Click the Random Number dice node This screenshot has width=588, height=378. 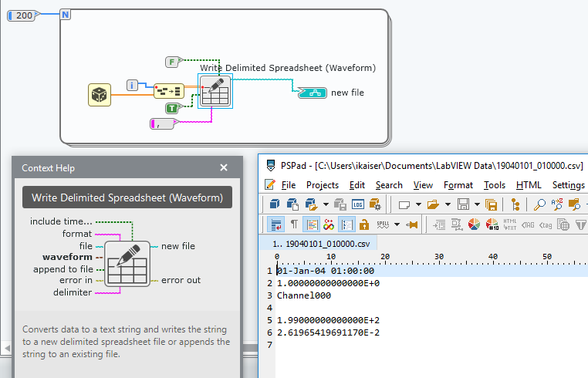point(100,95)
